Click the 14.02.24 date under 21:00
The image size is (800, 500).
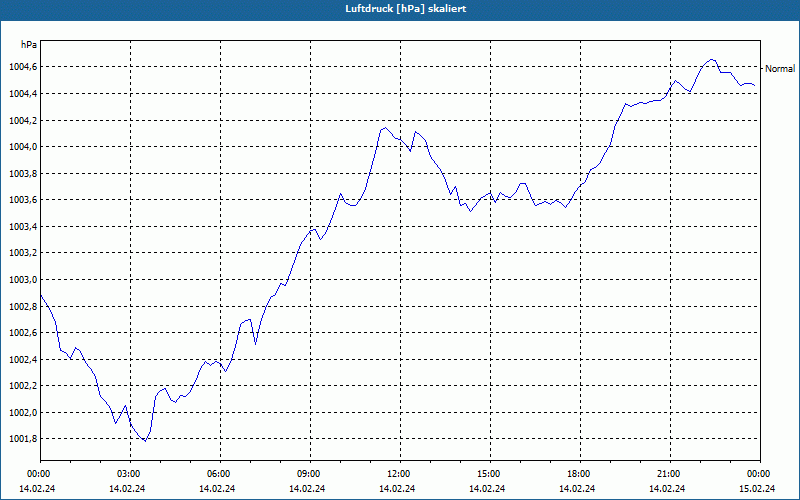pos(667,489)
